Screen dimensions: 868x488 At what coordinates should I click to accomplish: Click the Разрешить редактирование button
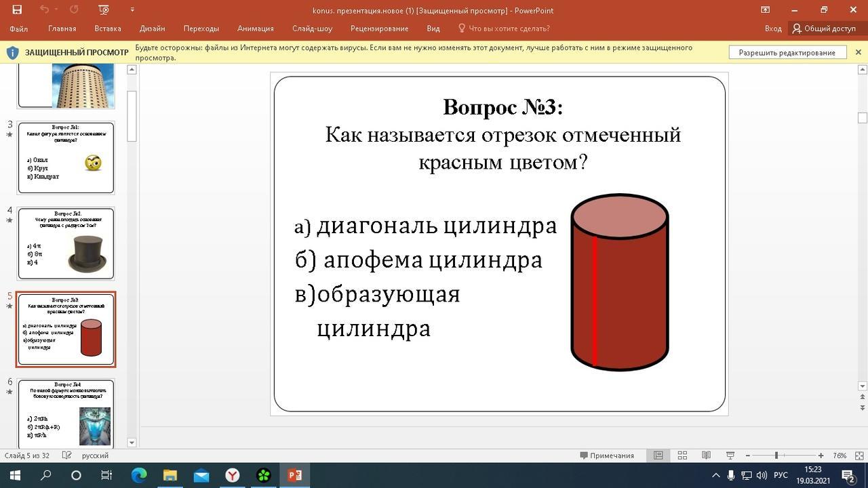(x=787, y=52)
